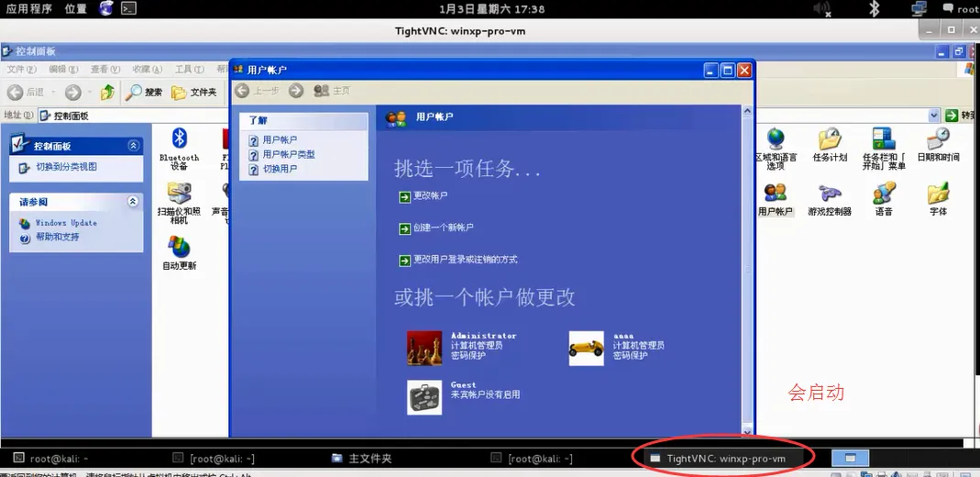Open Fonts folder icon
Viewport: 980px width, 477px height.
click(x=938, y=199)
